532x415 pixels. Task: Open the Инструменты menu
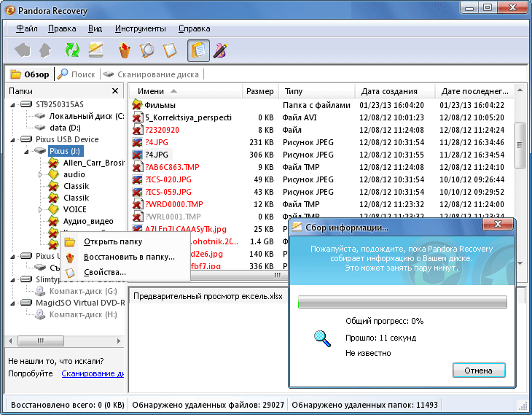coord(141,28)
